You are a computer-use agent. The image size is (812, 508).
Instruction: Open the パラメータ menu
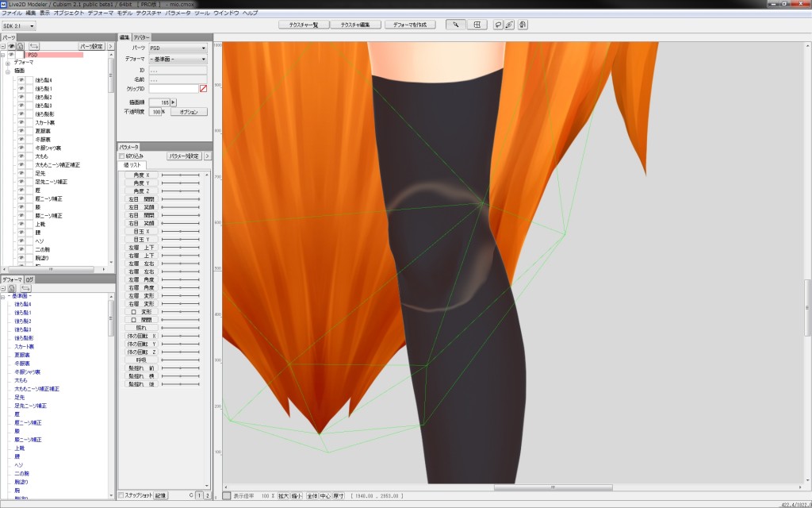click(x=178, y=13)
